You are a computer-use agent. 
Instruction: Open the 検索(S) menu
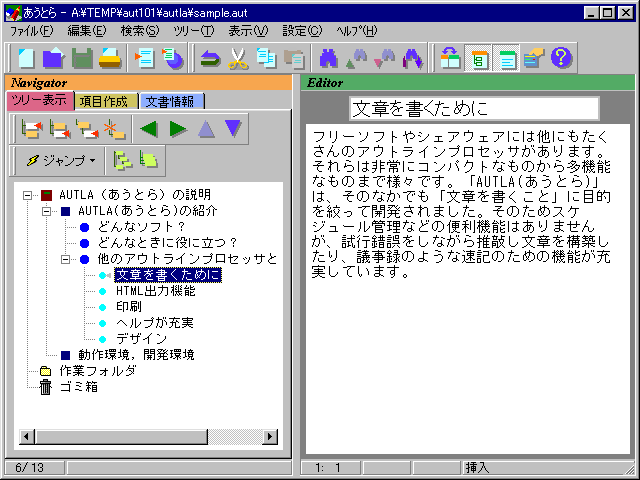pyautogui.click(x=140, y=31)
